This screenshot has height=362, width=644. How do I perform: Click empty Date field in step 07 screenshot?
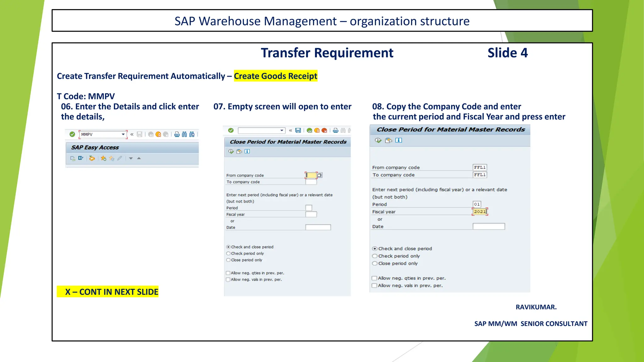[318, 227]
